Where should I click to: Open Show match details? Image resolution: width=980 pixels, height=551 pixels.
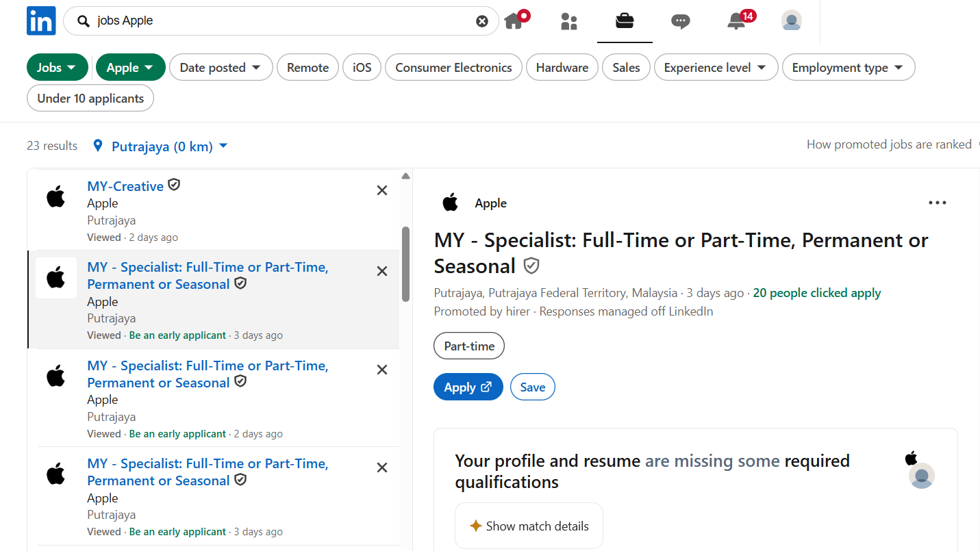pos(529,526)
